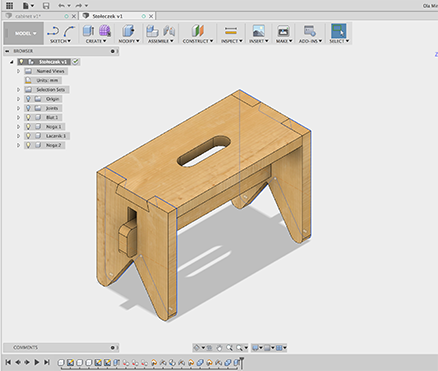Click the Save disk icon

pos(46,6)
